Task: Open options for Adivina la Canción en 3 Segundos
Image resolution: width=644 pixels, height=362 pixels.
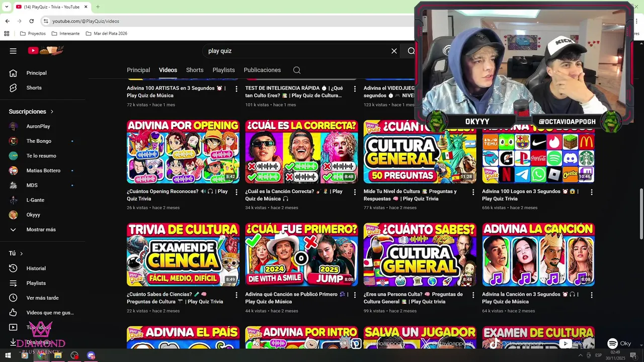Action: [x=592, y=295]
